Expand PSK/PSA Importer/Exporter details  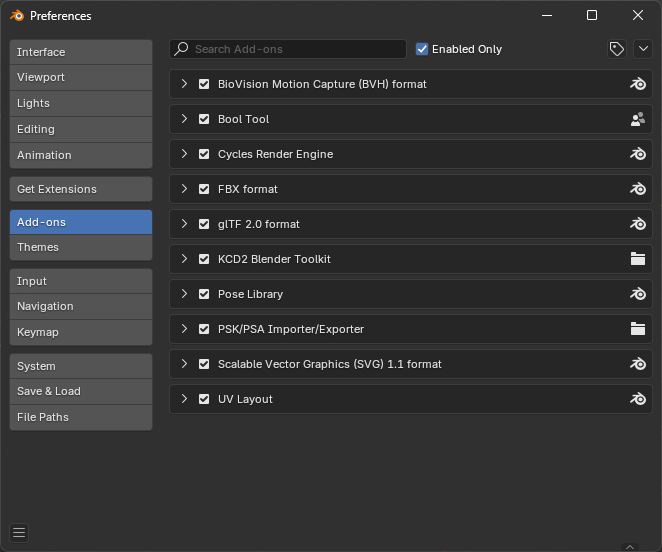pyautogui.click(x=184, y=329)
